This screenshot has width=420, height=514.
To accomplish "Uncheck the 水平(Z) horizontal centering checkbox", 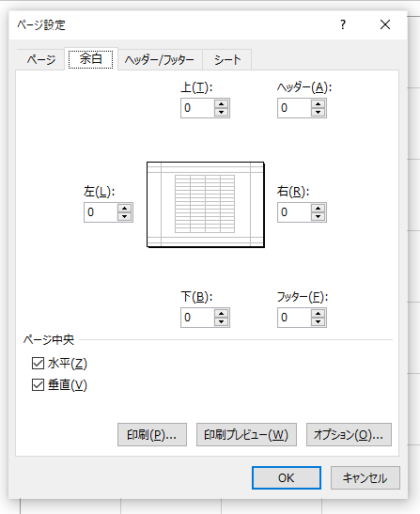I will 38,364.
